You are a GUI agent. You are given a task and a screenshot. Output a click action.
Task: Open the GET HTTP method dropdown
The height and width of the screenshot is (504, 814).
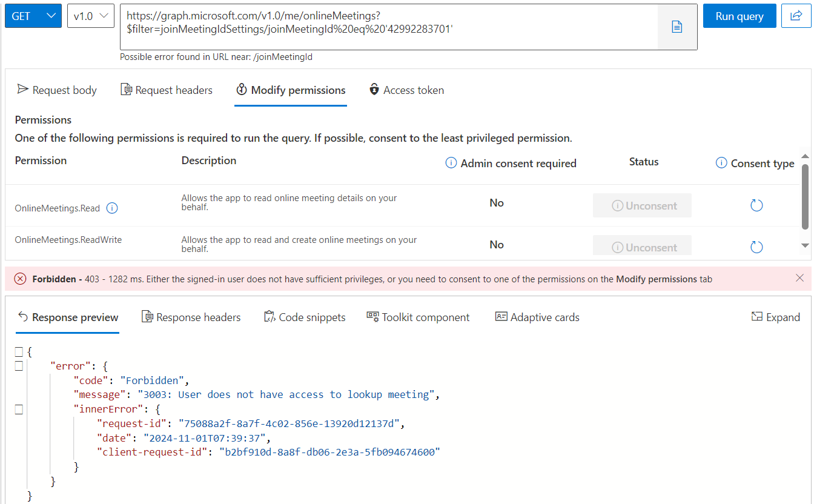33,16
